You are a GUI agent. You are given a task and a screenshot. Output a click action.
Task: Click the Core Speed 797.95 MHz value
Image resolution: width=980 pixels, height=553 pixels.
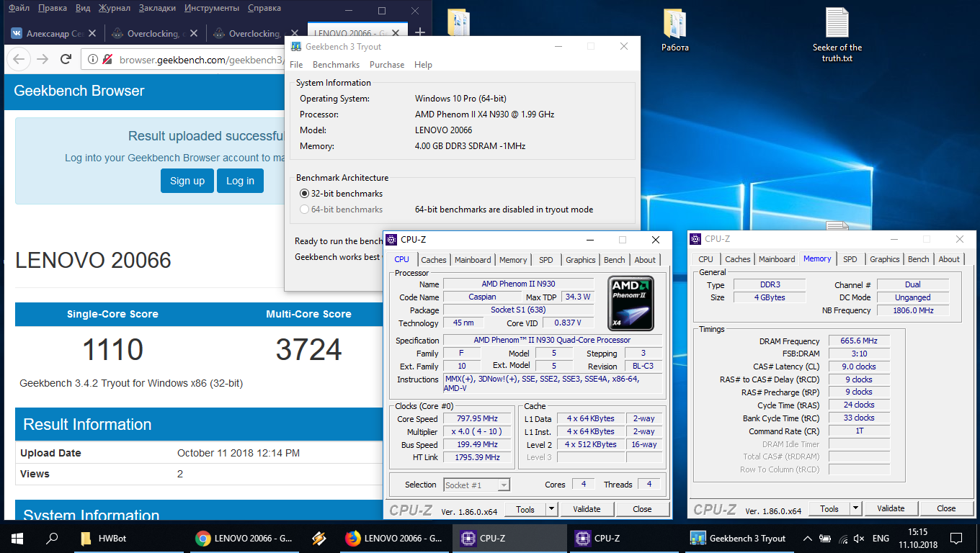pos(478,419)
